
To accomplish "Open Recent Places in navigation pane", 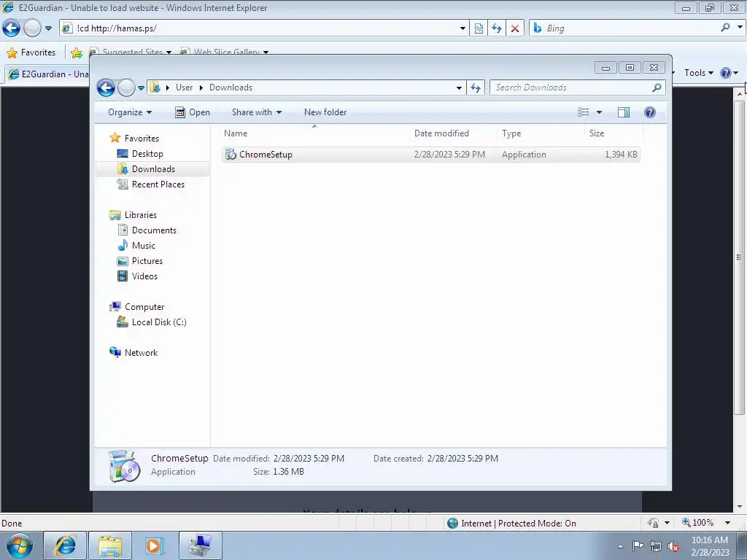I will click(158, 184).
